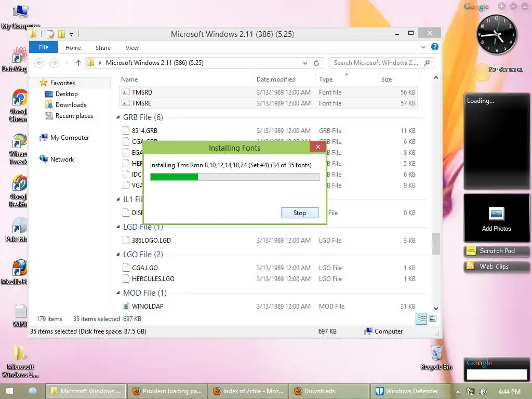This screenshot has height=399, width=532.
Task: Open the recent locations dropdown arrow
Action: click(x=67, y=63)
